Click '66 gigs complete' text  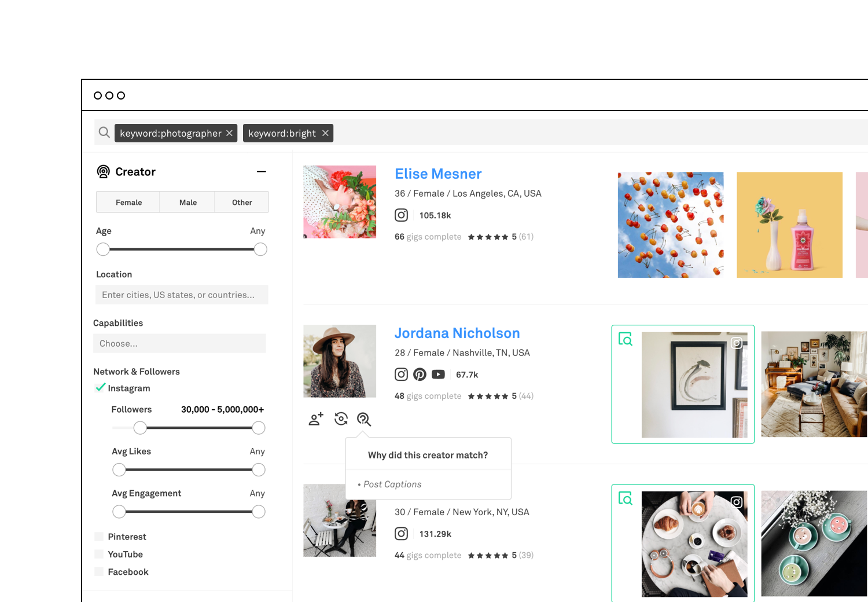428,237
